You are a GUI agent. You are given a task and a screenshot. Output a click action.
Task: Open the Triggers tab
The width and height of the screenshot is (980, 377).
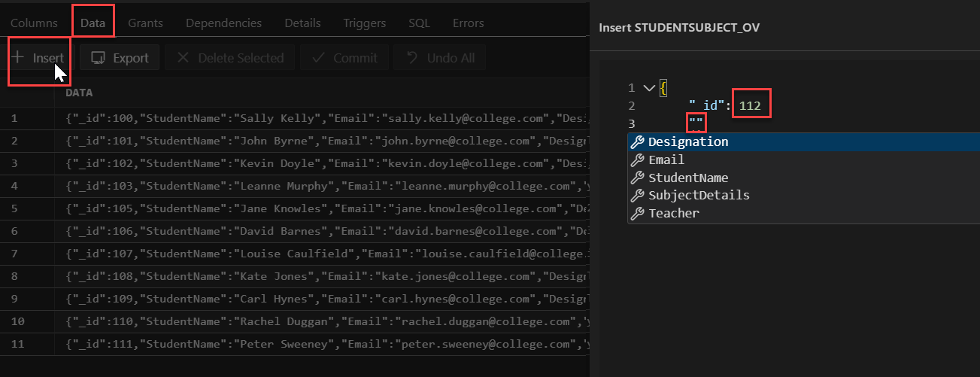pos(365,23)
